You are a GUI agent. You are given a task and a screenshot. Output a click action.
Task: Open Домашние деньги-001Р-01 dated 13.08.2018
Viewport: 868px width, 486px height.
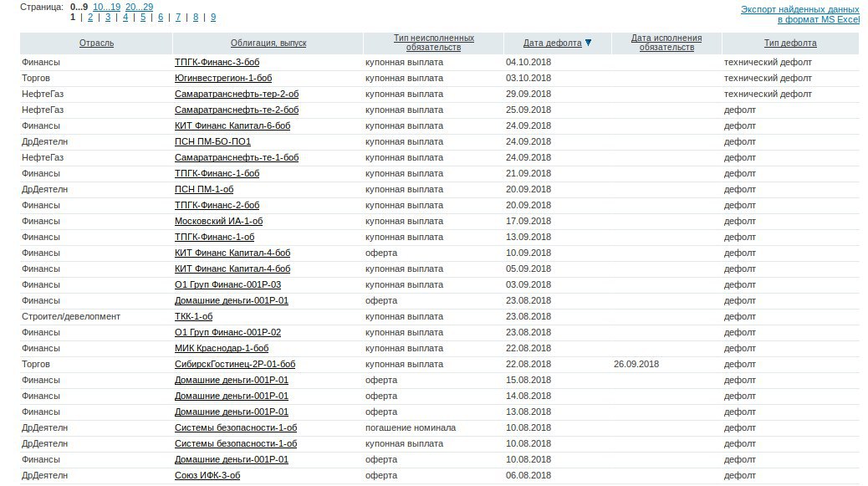232,412
